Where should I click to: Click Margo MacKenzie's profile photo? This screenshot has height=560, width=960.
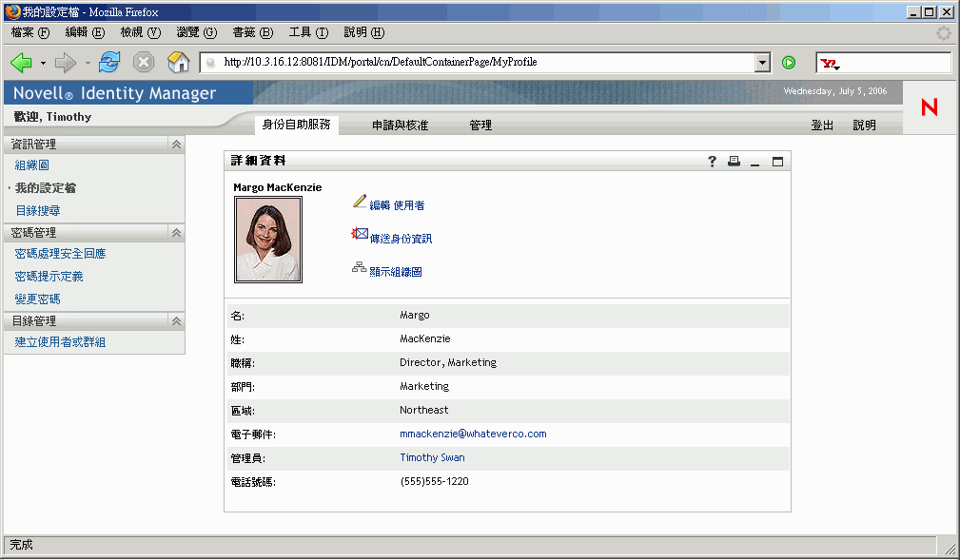click(x=268, y=240)
